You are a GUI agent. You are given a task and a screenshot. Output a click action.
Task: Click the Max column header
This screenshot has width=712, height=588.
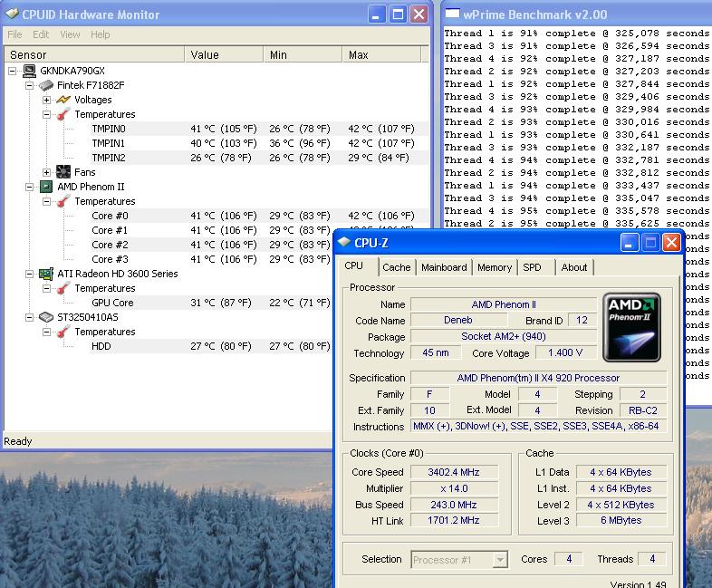(x=381, y=54)
